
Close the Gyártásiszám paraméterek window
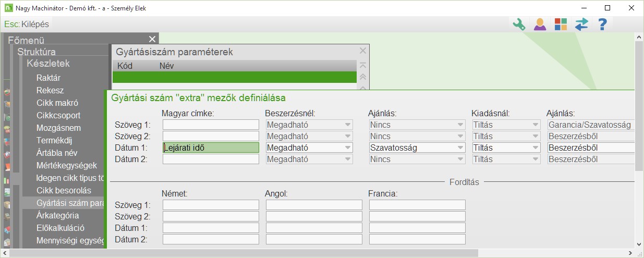pyautogui.click(x=363, y=51)
